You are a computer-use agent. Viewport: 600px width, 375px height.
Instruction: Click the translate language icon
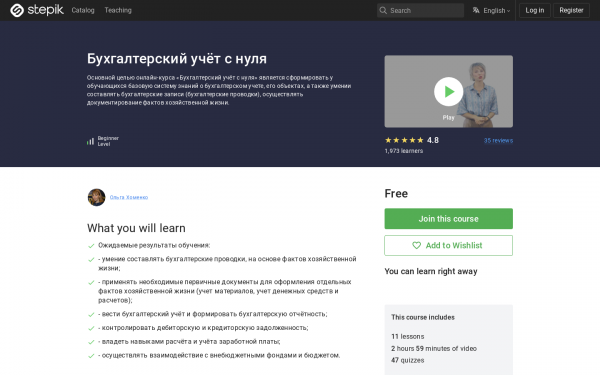(476, 10)
